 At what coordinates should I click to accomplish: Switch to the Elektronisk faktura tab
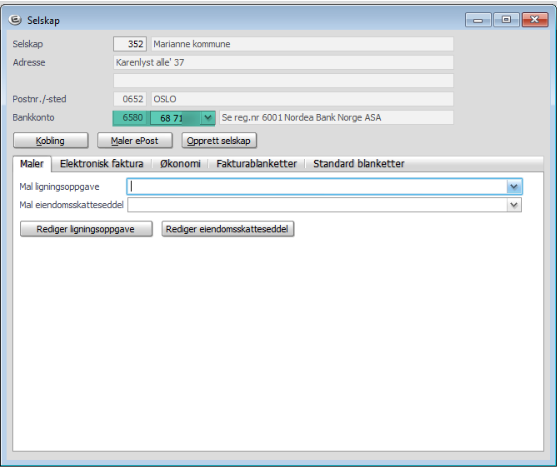click(102, 164)
